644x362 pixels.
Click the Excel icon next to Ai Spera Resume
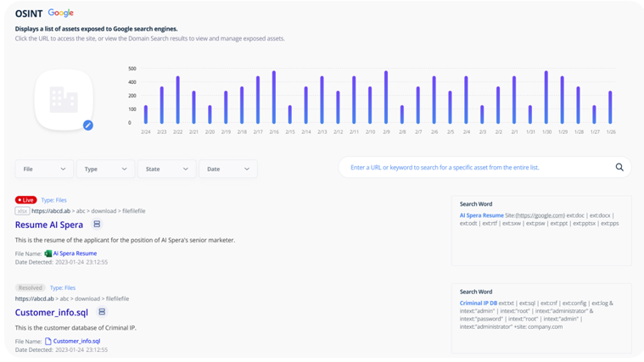click(x=48, y=253)
